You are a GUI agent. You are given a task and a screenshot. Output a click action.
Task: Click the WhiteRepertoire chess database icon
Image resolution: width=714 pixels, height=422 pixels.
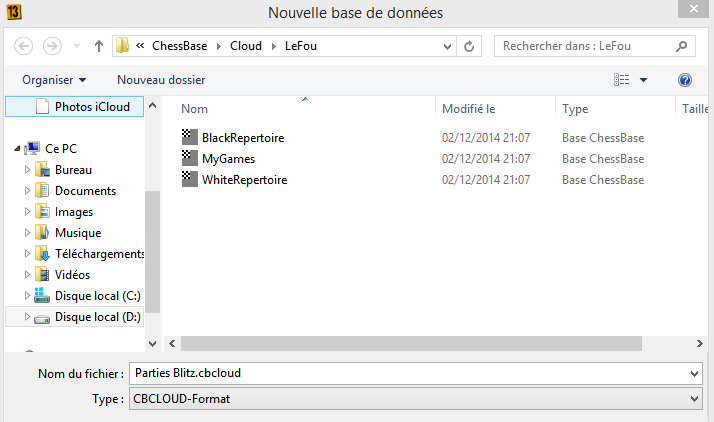[189, 179]
